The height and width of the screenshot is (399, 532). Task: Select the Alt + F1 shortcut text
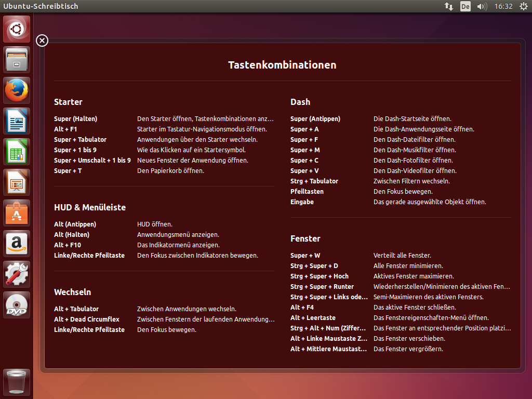(65, 129)
